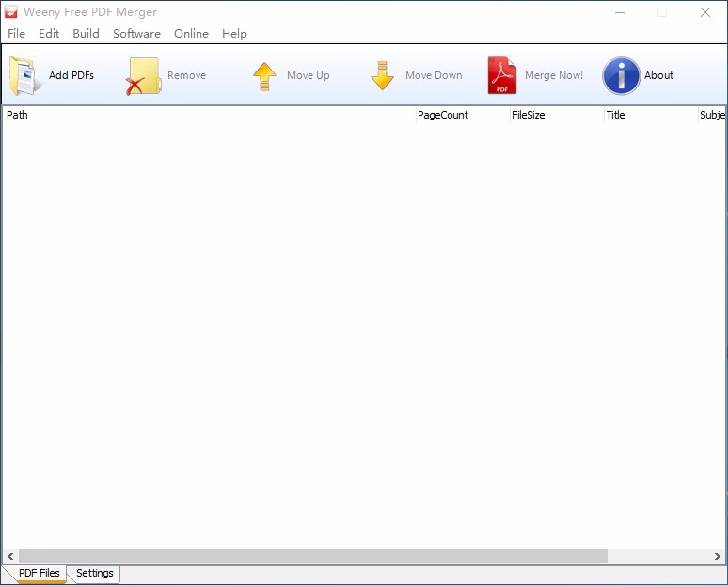The height and width of the screenshot is (585, 728).
Task: Click the Weeny app icon in title bar
Action: 10,12
